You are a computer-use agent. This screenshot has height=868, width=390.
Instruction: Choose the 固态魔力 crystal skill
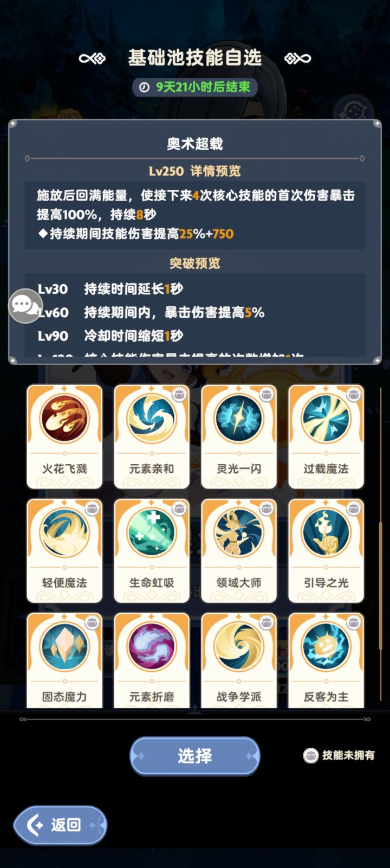(64, 660)
